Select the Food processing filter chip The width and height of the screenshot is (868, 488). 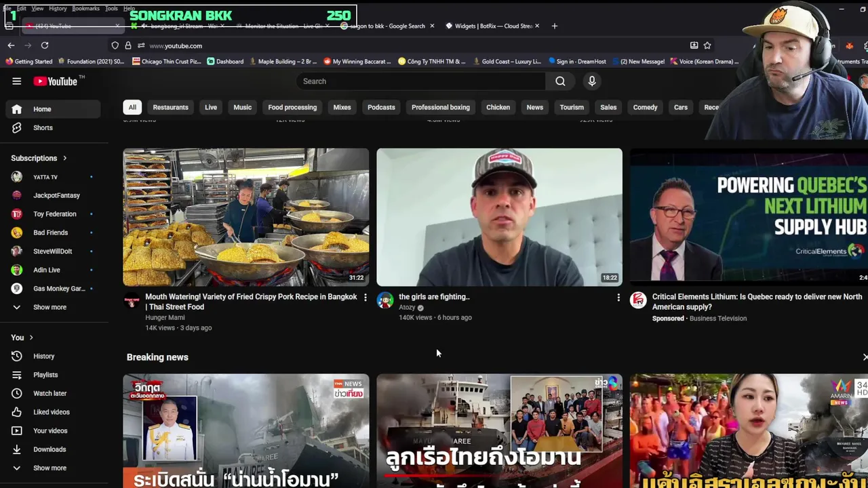292,107
